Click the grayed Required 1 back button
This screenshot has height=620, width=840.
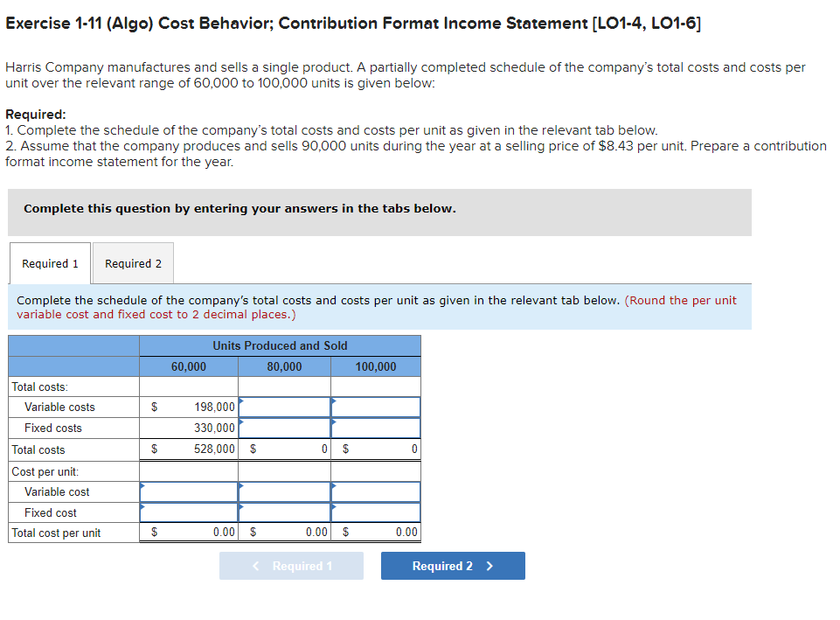pyautogui.click(x=291, y=565)
